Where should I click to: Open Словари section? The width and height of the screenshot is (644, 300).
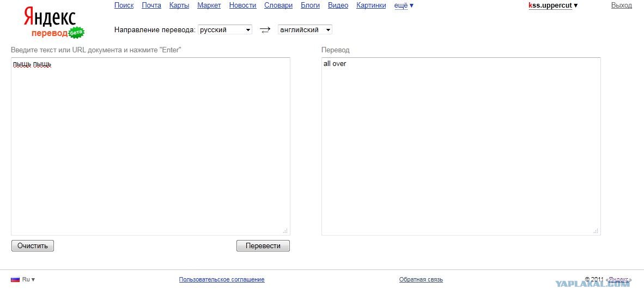coord(278,5)
